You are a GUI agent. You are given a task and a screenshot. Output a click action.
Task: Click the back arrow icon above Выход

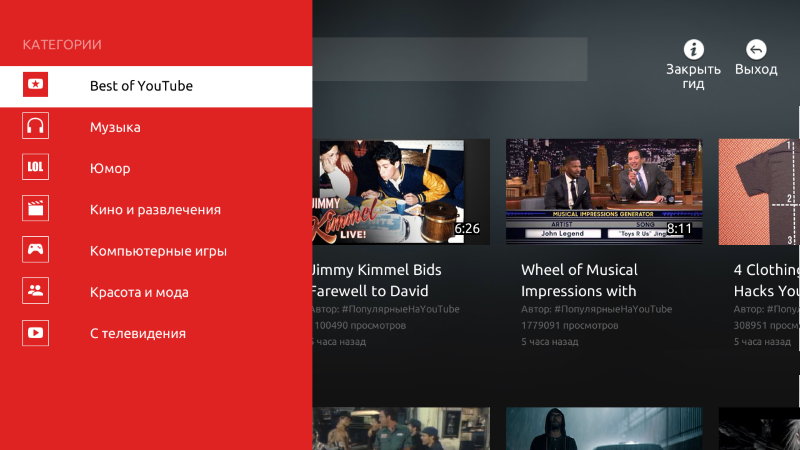(x=756, y=49)
